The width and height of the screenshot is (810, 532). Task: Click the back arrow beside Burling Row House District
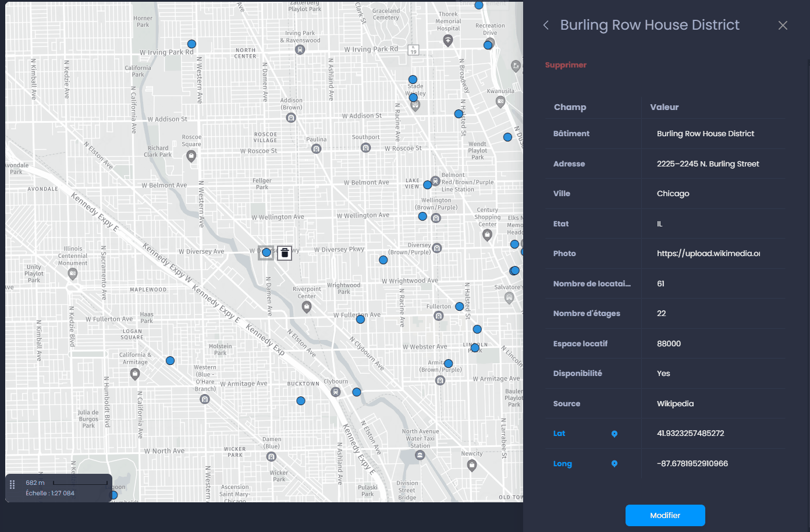pyautogui.click(x=546, y=25)
